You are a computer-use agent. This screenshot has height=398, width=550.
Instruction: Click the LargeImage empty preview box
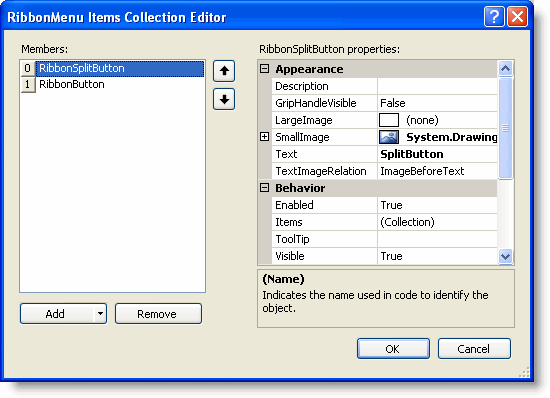click(x=389, y=120)
